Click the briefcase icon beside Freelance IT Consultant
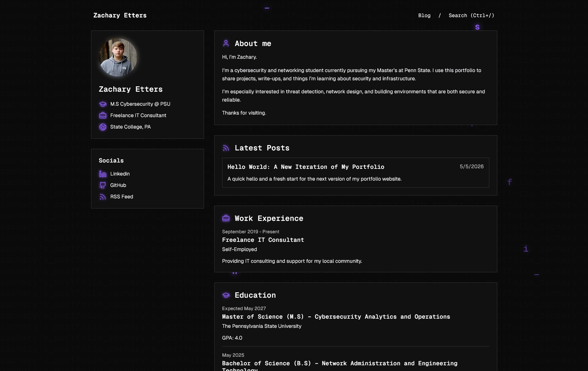 coord(103,116)
